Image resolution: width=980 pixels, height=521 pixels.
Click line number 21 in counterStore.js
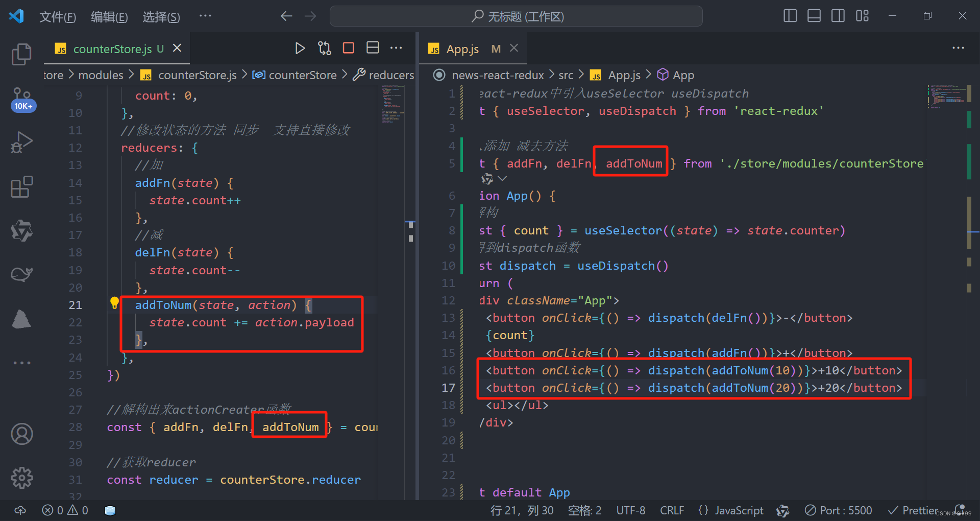coord(75,305)
